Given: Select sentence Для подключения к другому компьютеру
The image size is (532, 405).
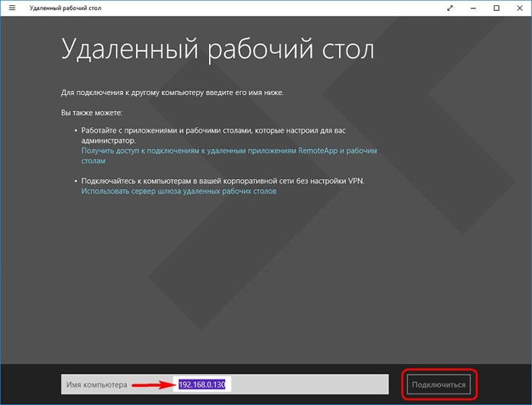Looking at the screenshot, I should coord(173,93).
